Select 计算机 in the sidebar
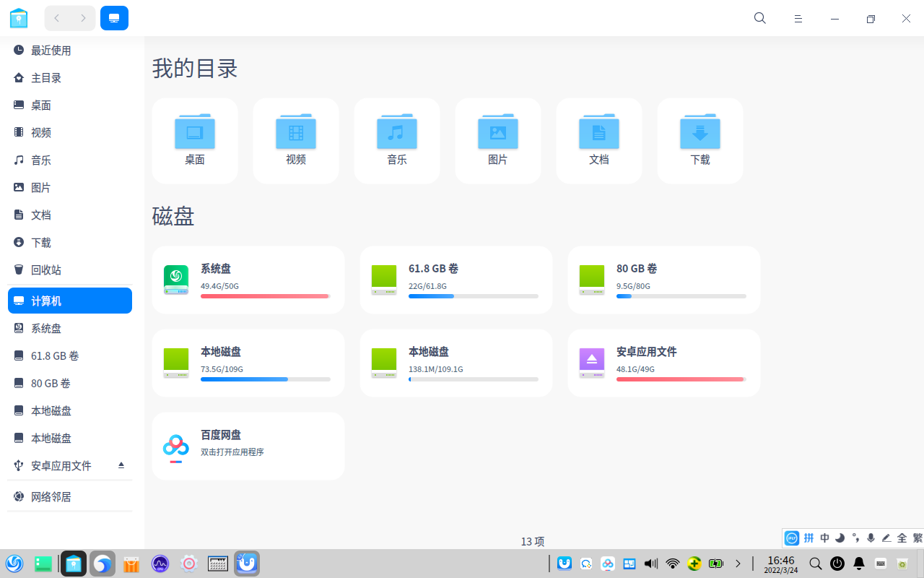 [70, 301]
